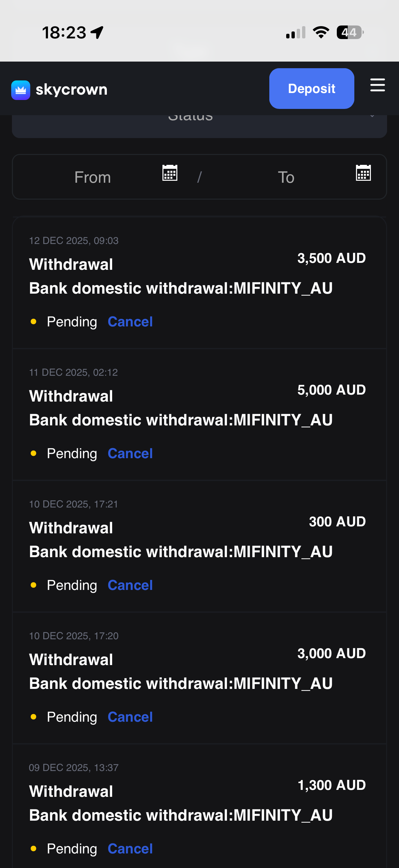
Task: Cancel the 3,000 AUD pending withdrawal
Action: coord(130,717)
